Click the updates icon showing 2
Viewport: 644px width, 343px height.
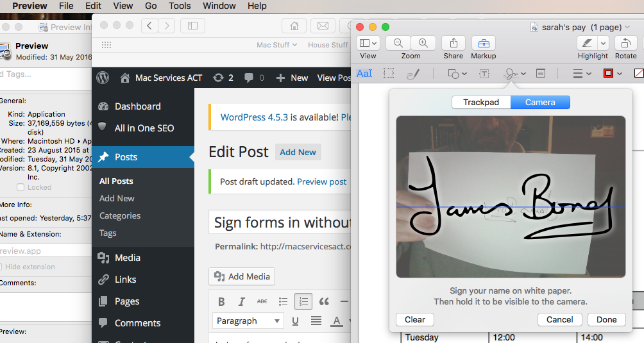click(x=223, y=78)
